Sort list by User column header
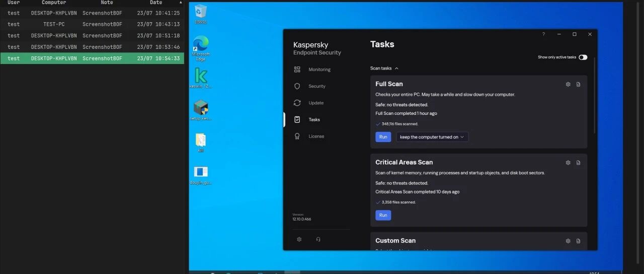 coord(14,3)
